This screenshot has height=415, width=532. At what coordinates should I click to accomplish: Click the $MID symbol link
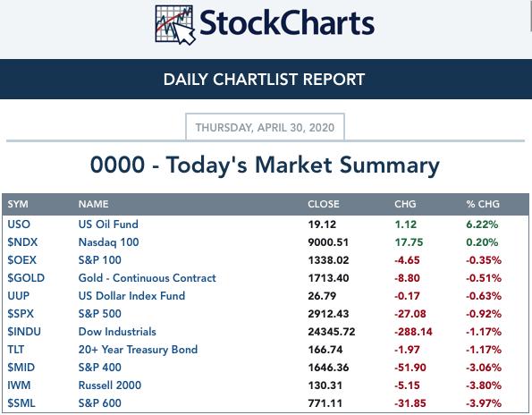pyautogui.click(x=21, y=368)
